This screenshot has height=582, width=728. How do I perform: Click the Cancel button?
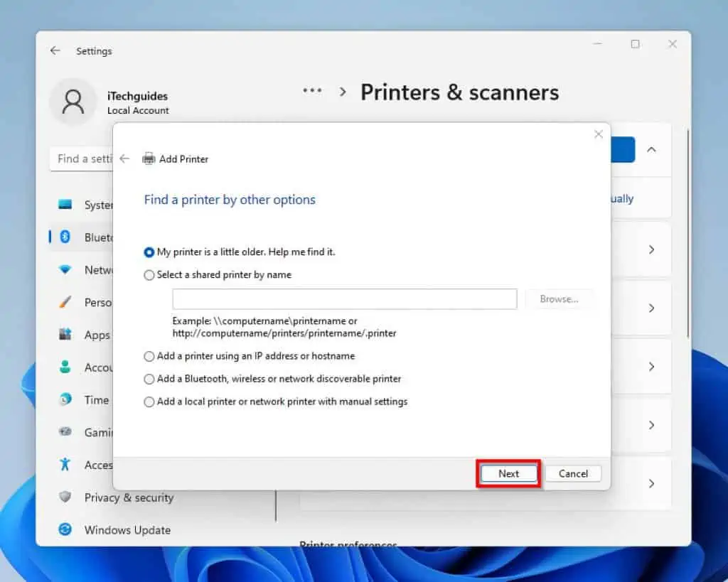tap(573, 473)
